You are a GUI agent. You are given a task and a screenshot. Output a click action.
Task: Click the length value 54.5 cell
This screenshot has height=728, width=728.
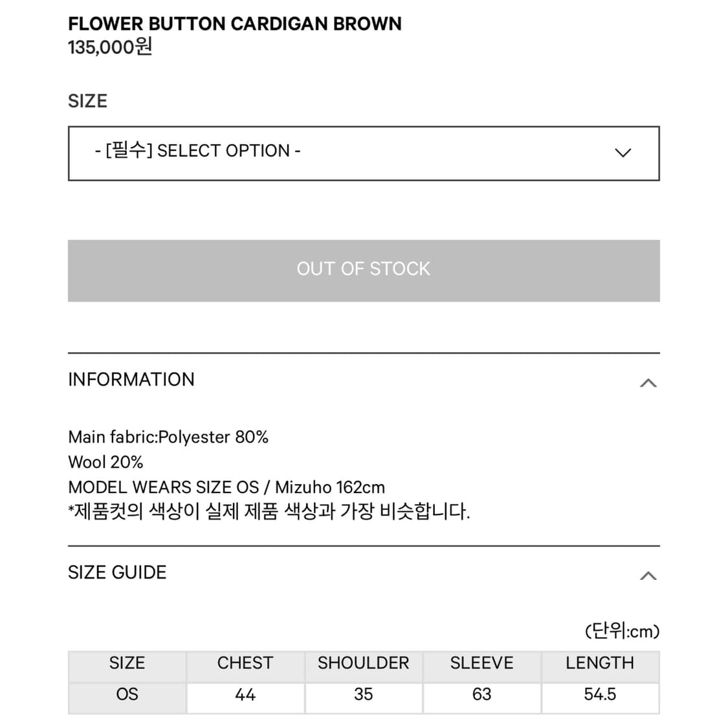point(600,694)
